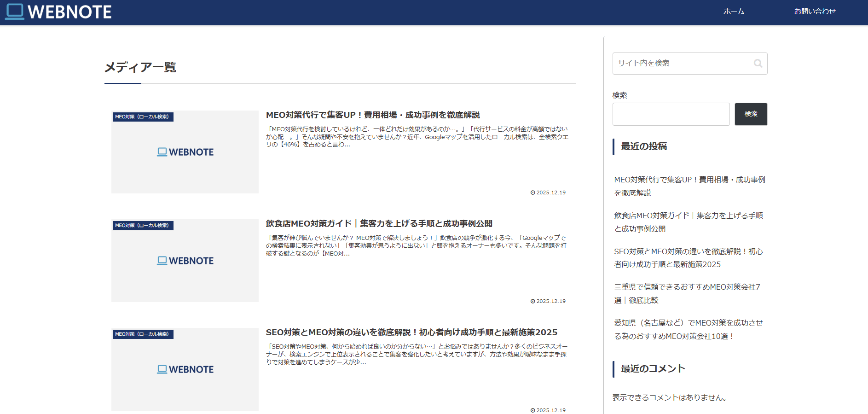
Task: Click the empty 検索 text box
Action: pyautogui.click(x=671, y=114)
